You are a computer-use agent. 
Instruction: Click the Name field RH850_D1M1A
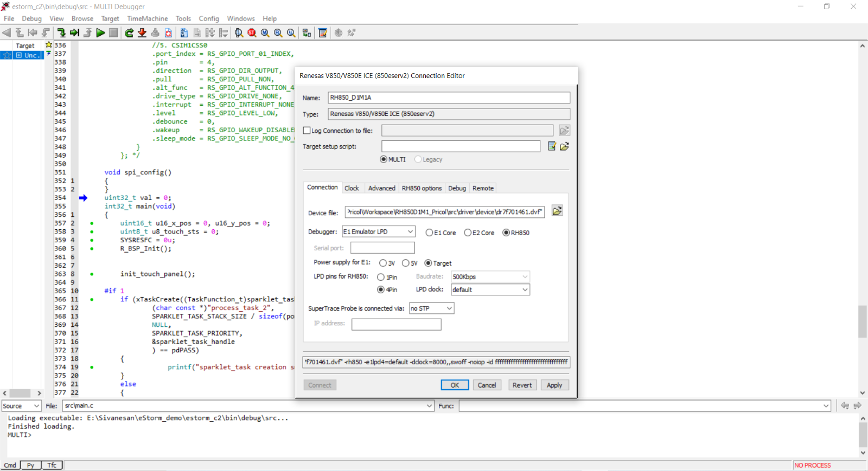click(x=449, y=98)
